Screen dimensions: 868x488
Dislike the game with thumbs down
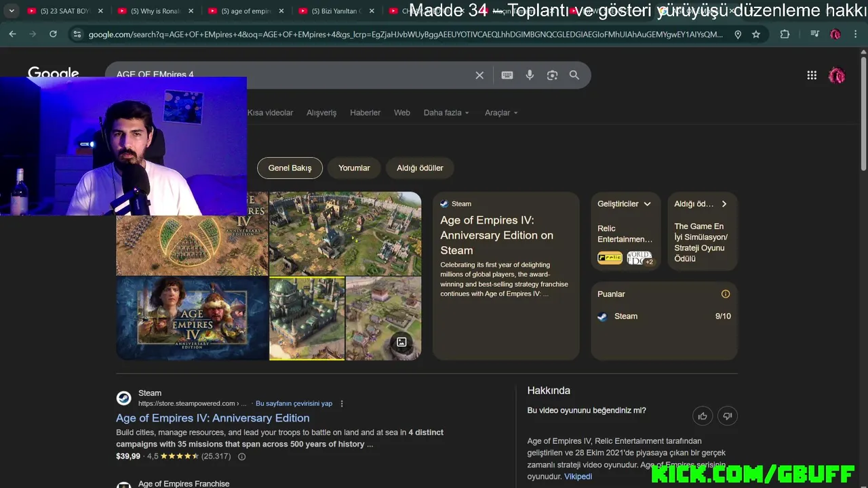728,416
